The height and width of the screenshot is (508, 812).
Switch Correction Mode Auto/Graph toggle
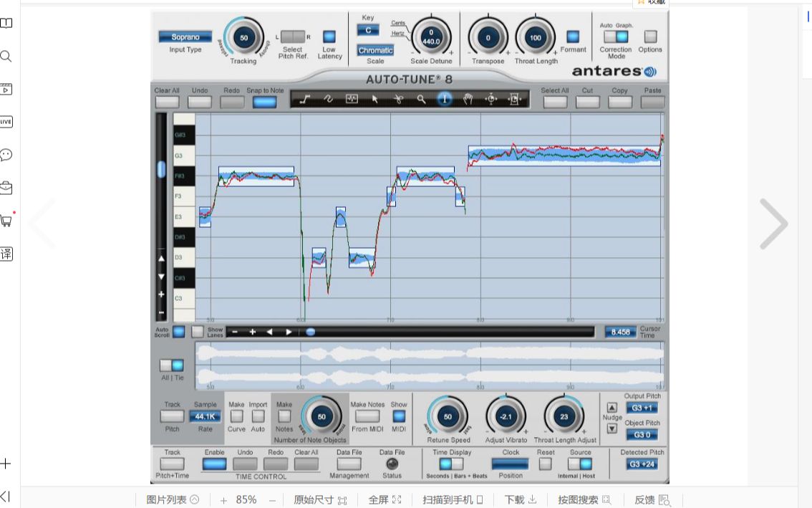(x=616, y=37)
